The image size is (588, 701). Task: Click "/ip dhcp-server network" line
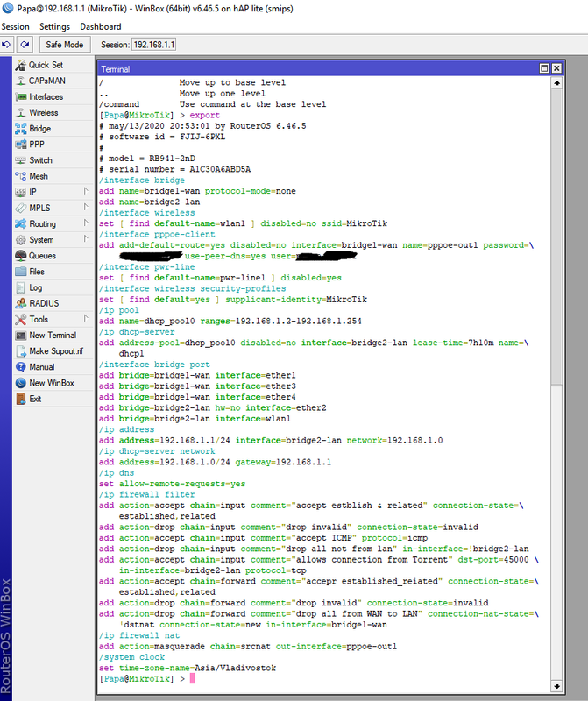[x=157, y=451]
